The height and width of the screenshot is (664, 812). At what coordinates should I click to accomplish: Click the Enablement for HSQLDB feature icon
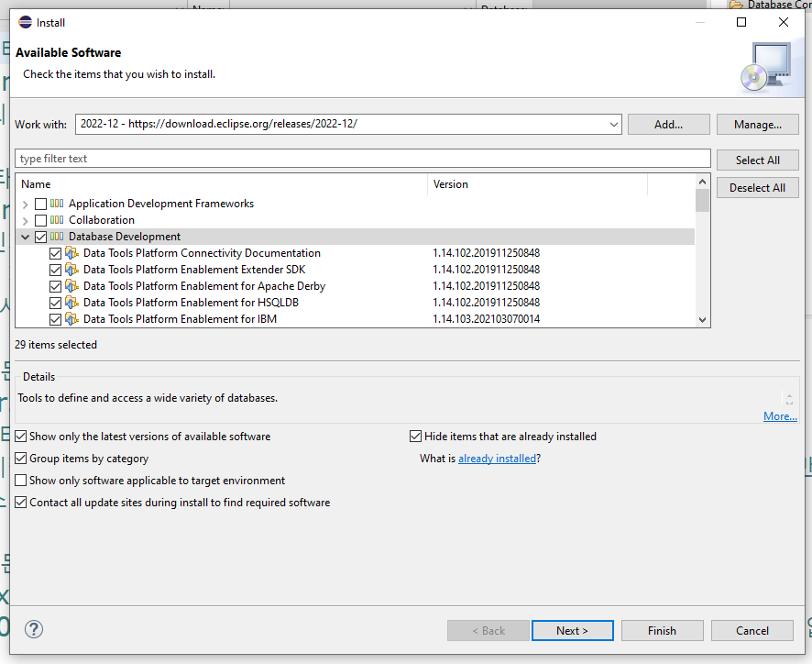pyautogui.click(x=72, y=303)
